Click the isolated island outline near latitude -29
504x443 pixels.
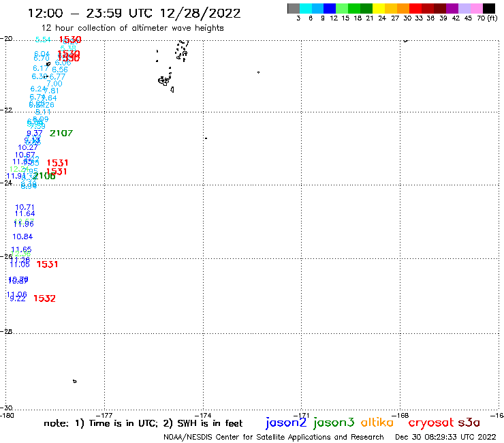tap(74, 381)
